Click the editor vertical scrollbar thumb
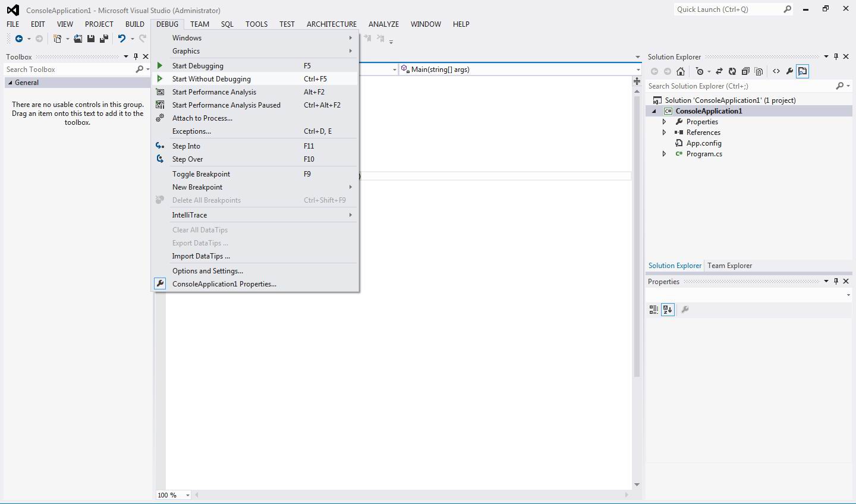The image size is (856, 504). (x=637, y=238)
